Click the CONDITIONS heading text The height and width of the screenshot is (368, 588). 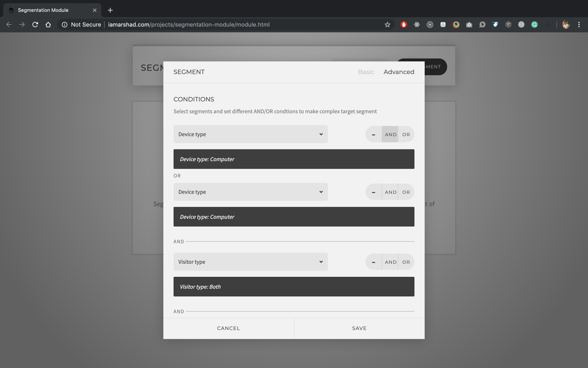click(194, 99)
